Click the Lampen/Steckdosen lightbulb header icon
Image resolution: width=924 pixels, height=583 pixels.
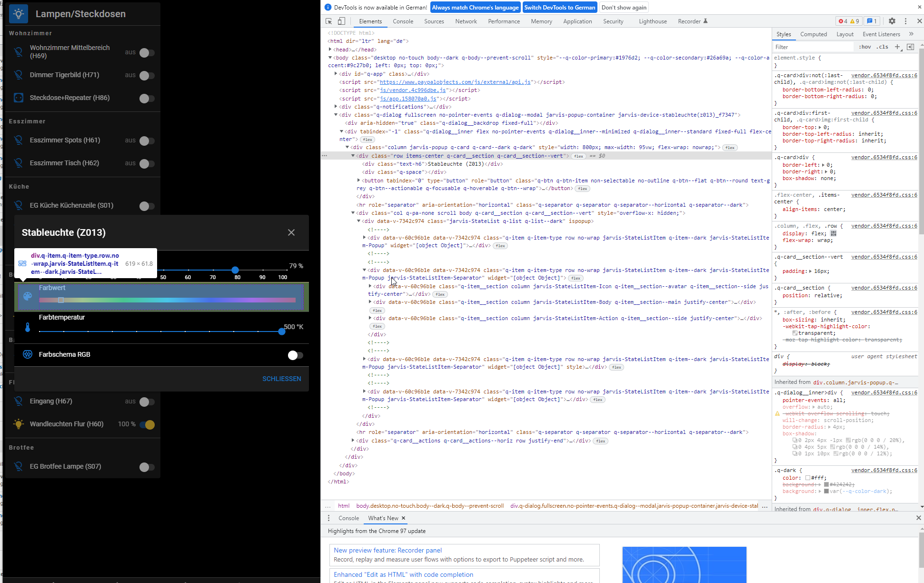[x=19, y=14]
